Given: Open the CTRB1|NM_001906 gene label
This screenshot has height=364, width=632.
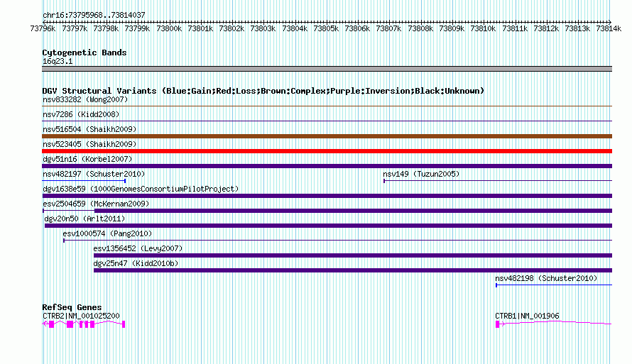Looking at the screenshot, I should (527, 316).
